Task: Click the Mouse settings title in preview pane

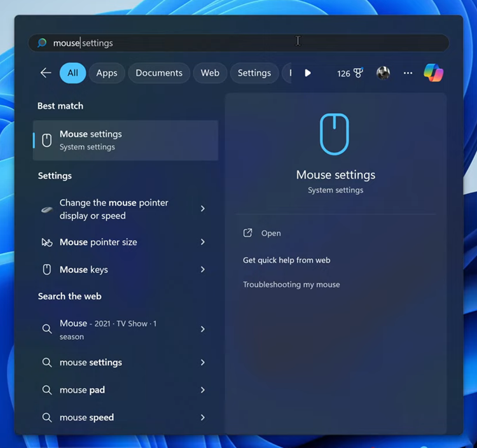Action: coord(336,175)
